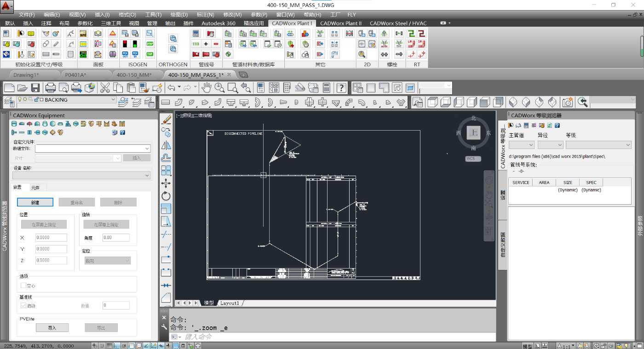The height and width of the screenshot is (349, 644).
Task: Switch to the 模型 model tab
Action: [209, 303]
